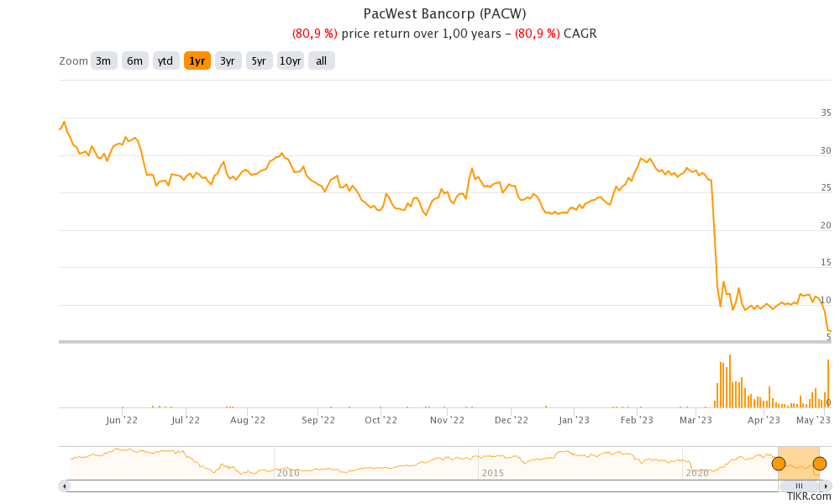The width and height of the screenshot is (840, 504).
Task: Click the TIKR.com credit link
Action: click(809, 496)
